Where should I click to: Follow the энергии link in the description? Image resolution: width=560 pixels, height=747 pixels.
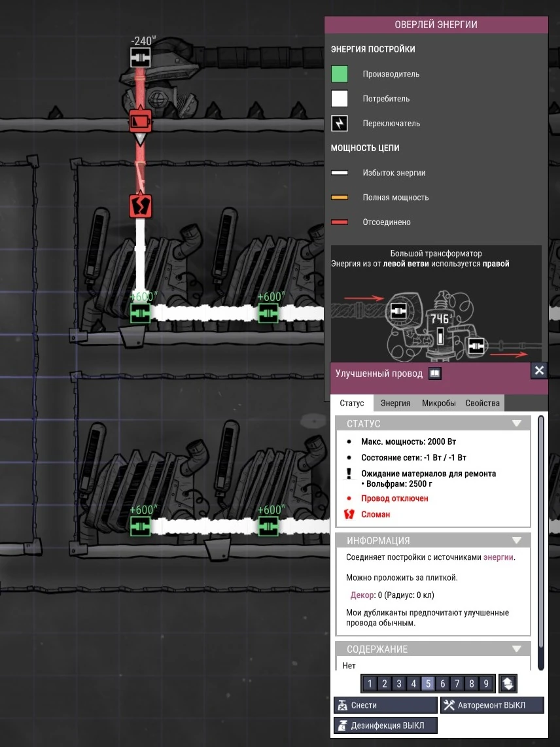pyautogui.click(x=498, y=557)
